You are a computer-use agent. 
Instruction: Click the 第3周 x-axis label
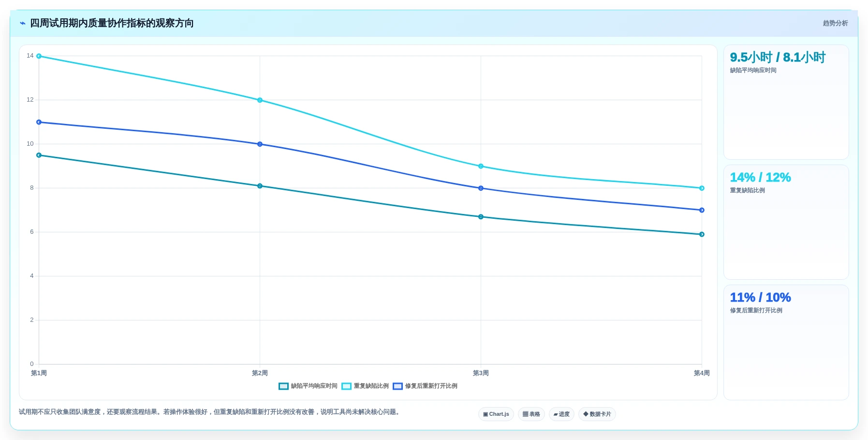[481, 373]
